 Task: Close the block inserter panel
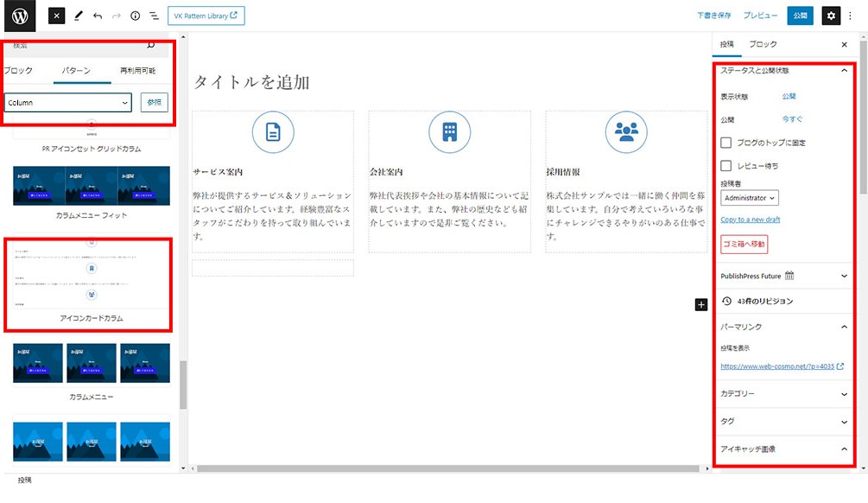coord(56,16)
